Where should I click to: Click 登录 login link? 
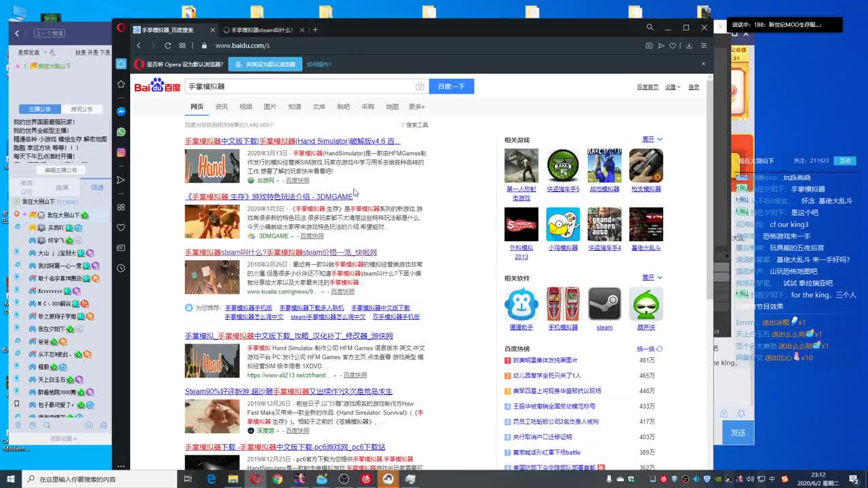[694, 87]
